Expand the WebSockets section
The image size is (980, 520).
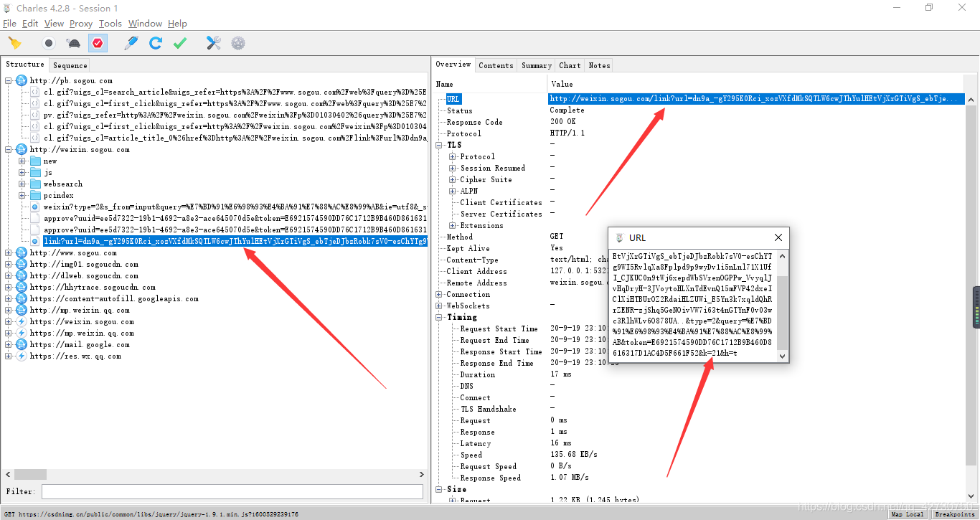pyautogui.click(x=439, y=306)
